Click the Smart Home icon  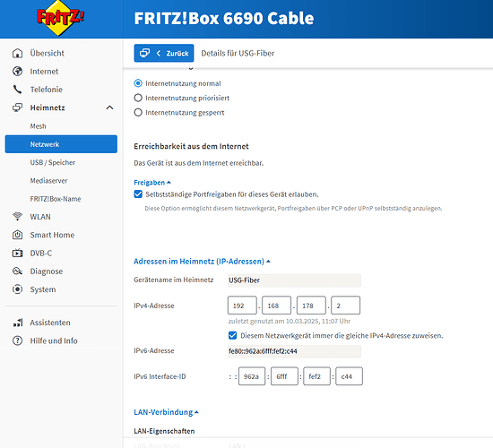17,235
